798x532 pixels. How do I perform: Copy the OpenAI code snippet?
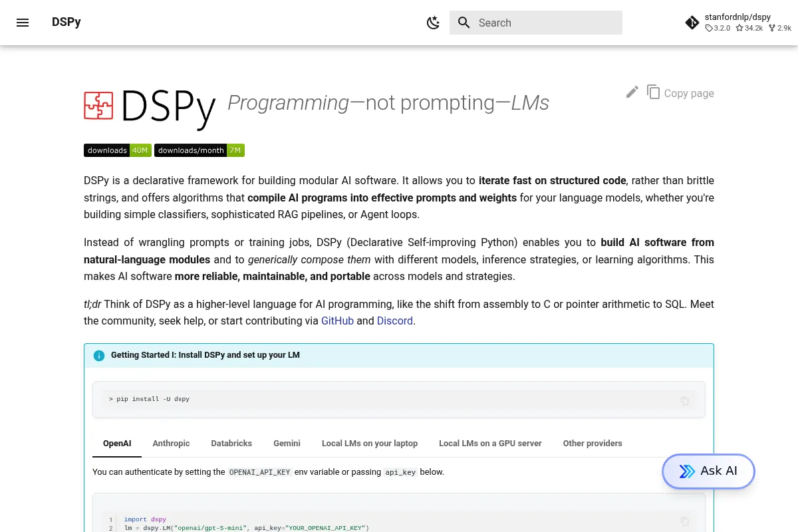pos(685,521)
